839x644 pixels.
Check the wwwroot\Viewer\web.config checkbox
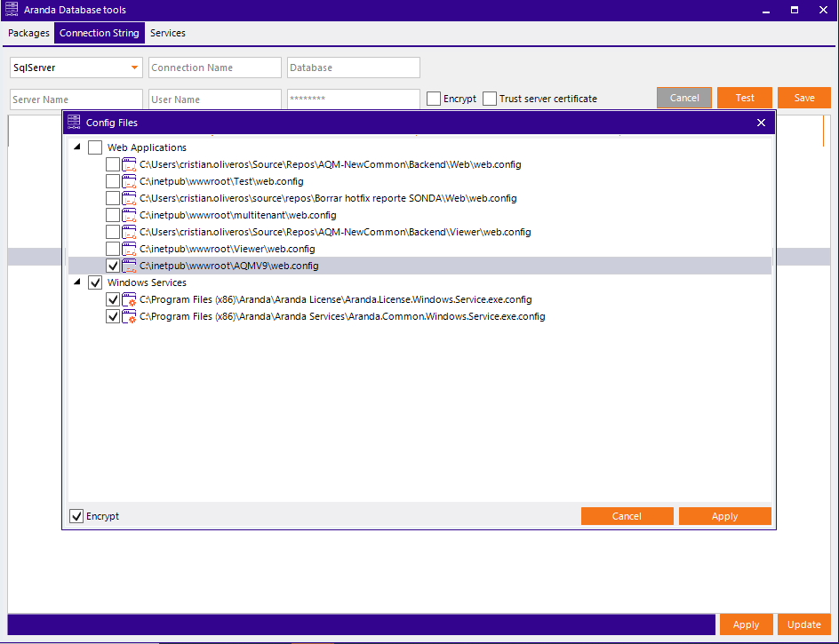112,249
